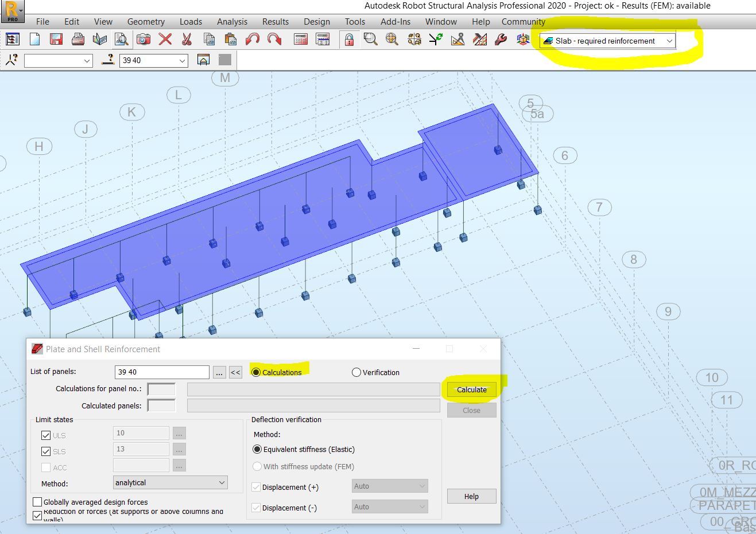This screenshot has width=756, height=534.
Task: Open the Geometry menu
Action: pos(146,21)
